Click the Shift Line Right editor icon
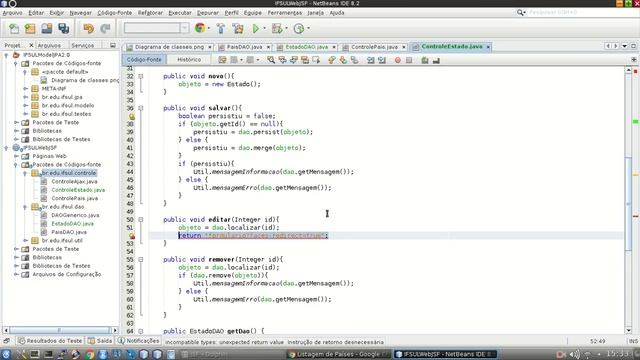640x360 pixels. point(382,60)
